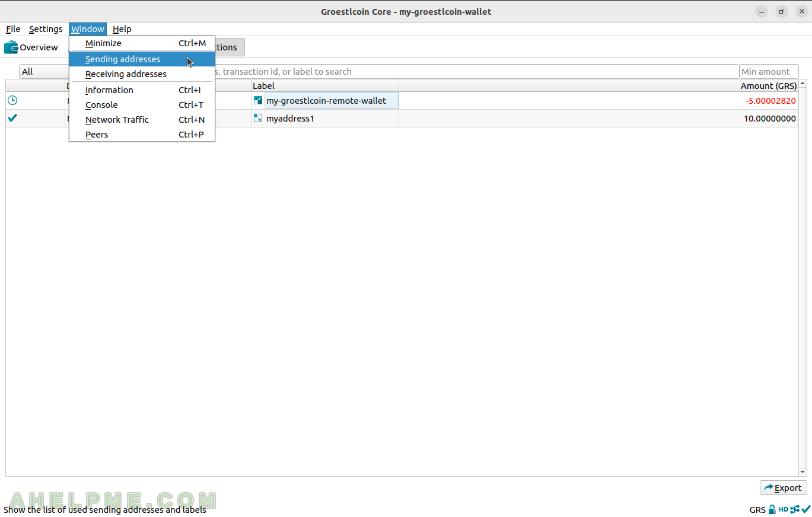Click the sent-transaction icon beside my-groestlcoin-remote-wallet

tap(258, 101)
